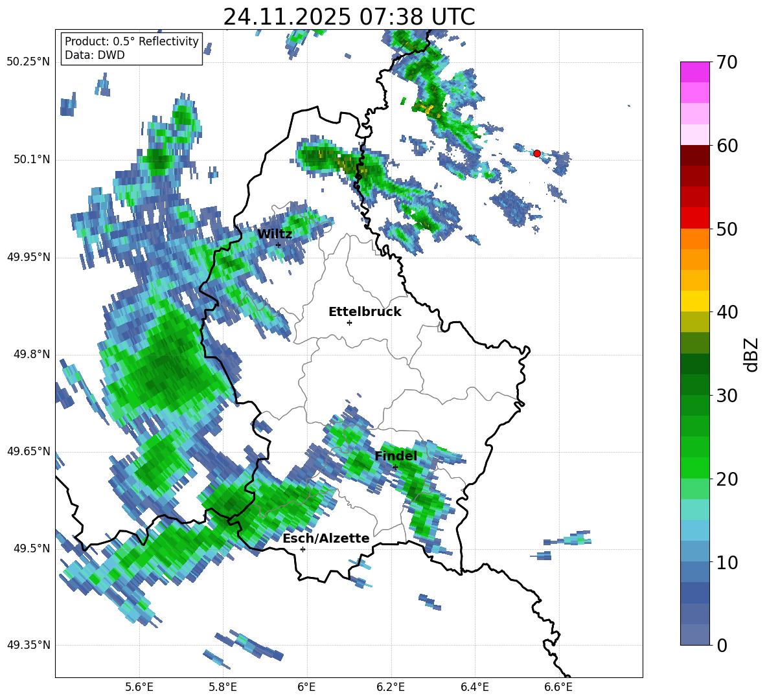Click the Findel station cross marker
Viewport: 767px width, 700px height.
point(395,467)
